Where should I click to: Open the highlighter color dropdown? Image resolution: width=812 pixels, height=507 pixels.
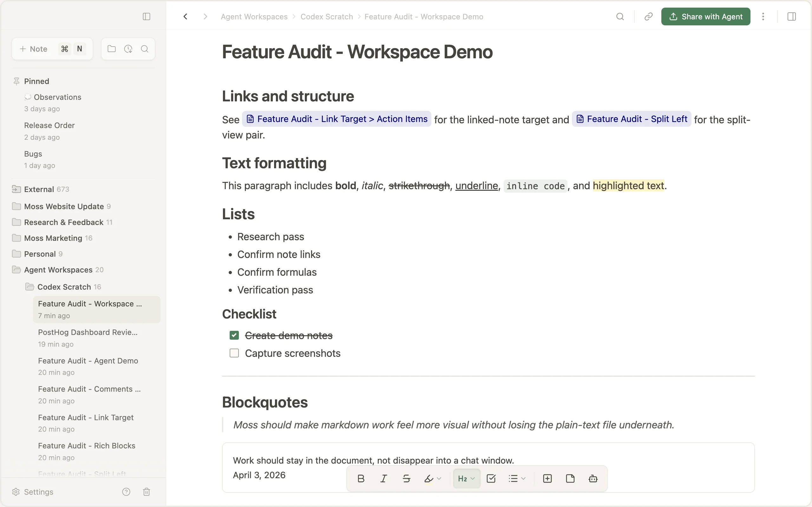tap(439, 478)
